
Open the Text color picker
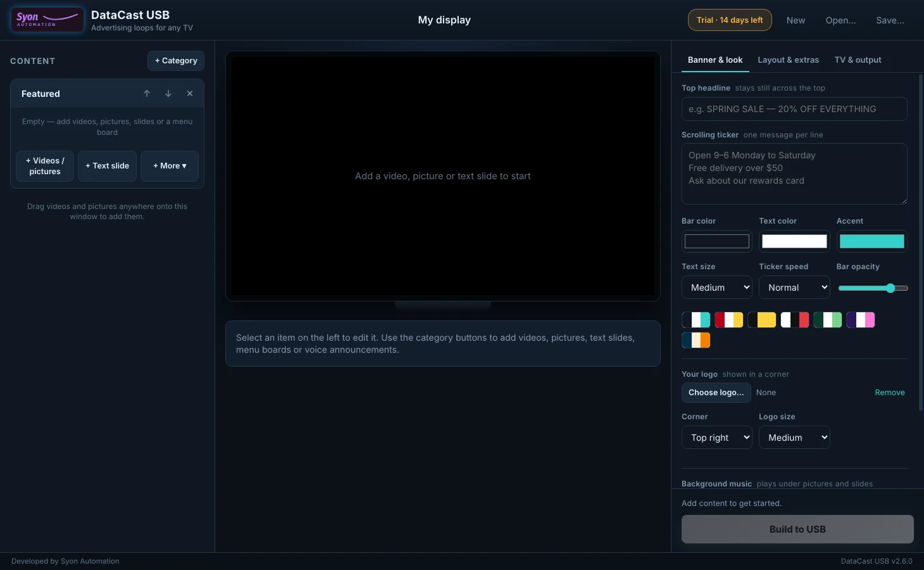coord(794,241)
